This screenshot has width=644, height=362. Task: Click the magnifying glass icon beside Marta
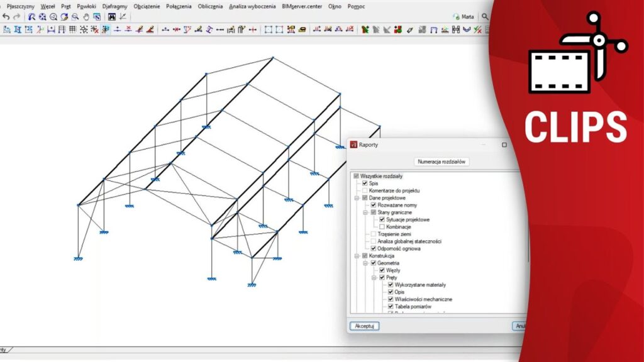[x=485, y=17]
